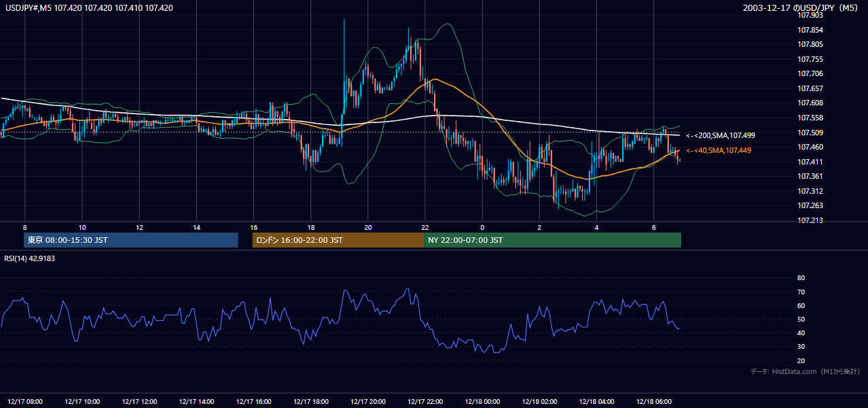Click the 12/18 02:00 date label

coord(539,402)
